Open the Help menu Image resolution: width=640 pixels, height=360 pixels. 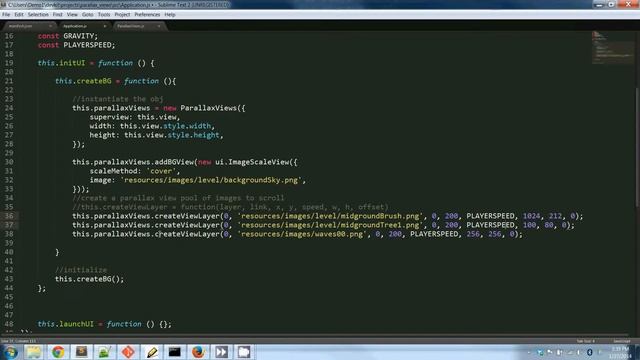(170, 15)
